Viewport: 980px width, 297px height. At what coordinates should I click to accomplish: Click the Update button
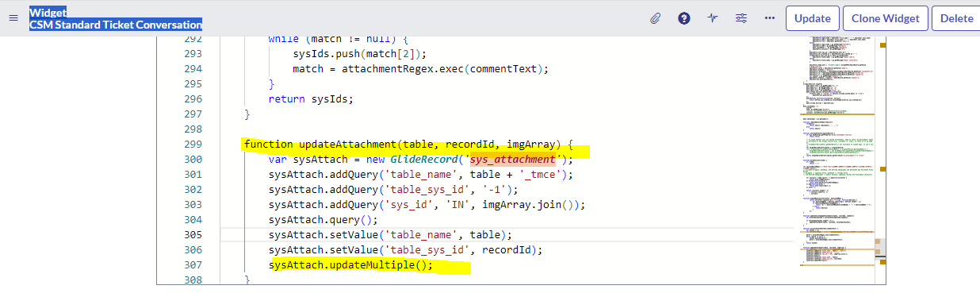point(813,18)
